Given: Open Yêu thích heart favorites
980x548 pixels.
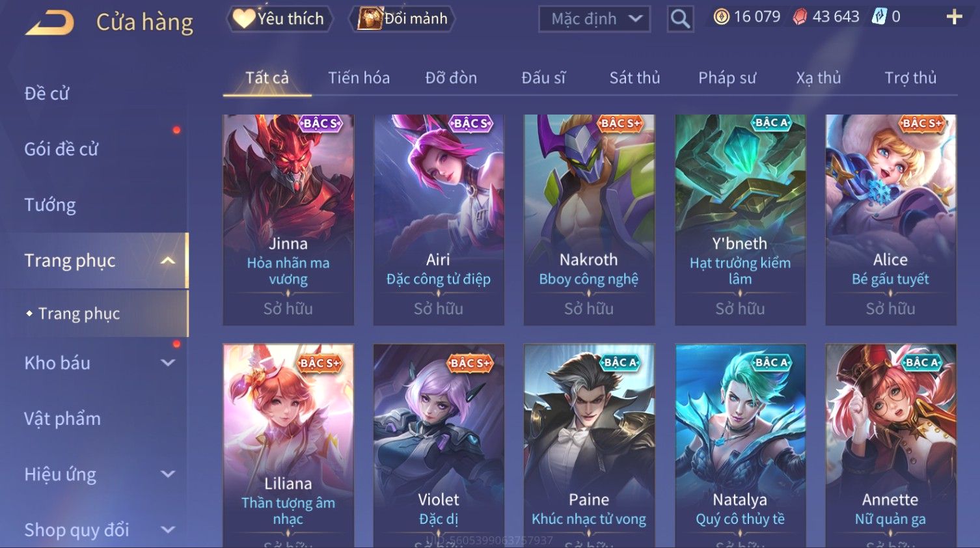Looking at the screenshot, I should click(x=279, y=19).
